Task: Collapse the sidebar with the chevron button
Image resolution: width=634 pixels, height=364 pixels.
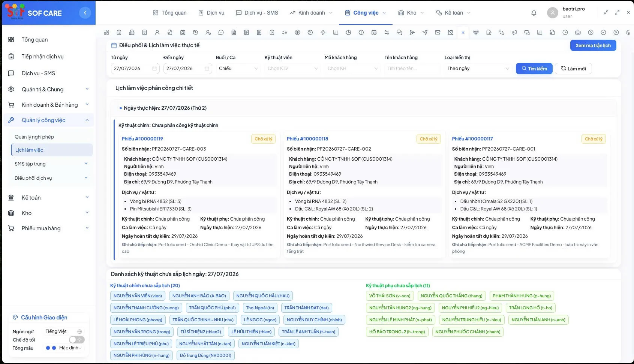Action: (x=85, y=13)
